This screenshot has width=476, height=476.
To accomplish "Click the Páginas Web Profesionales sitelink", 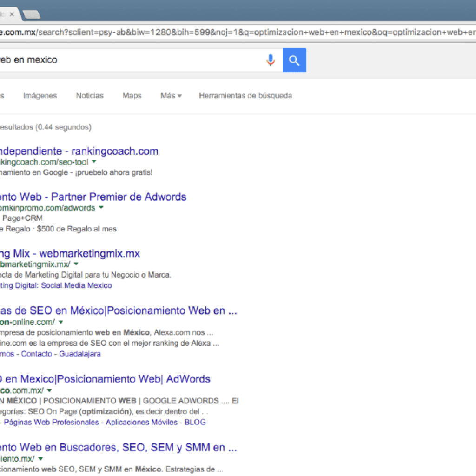I will (x=51, y=422).
